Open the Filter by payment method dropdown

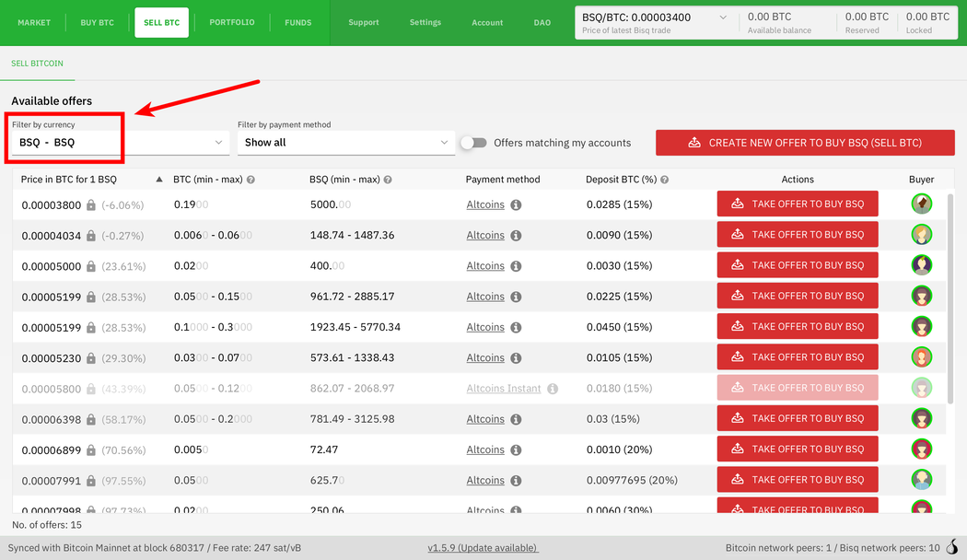coord(345,143)
